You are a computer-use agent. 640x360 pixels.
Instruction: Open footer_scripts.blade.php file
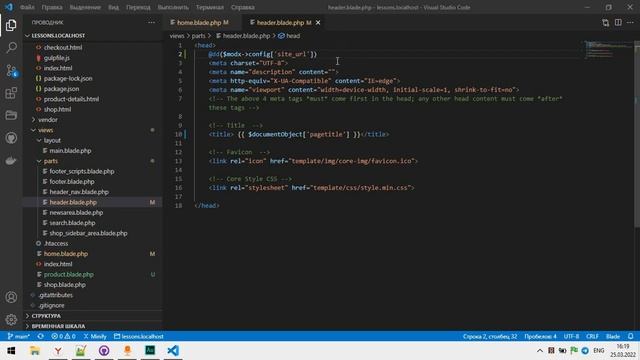[82, 171]
